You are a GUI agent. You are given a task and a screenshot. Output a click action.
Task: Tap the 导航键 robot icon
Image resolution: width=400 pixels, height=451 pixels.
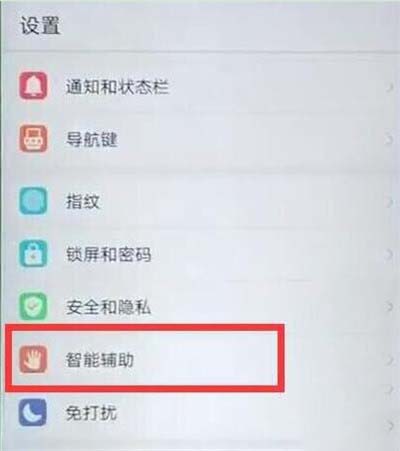pos(33,138)
